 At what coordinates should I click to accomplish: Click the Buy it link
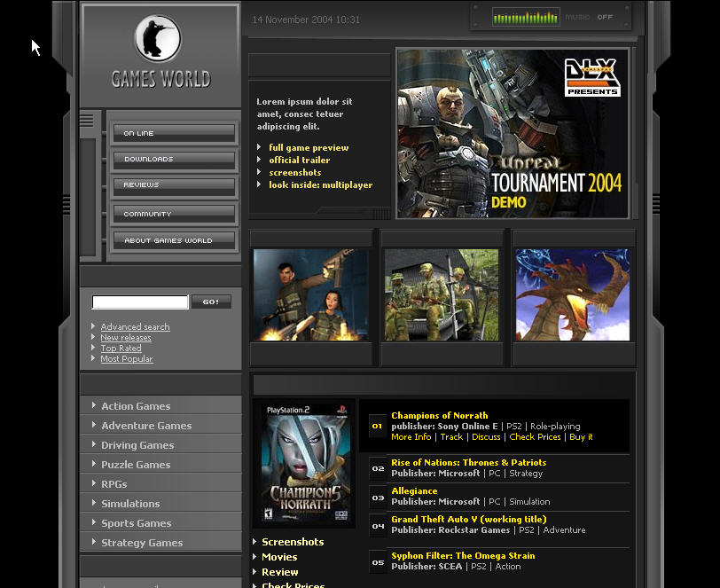tap(581, 437)
